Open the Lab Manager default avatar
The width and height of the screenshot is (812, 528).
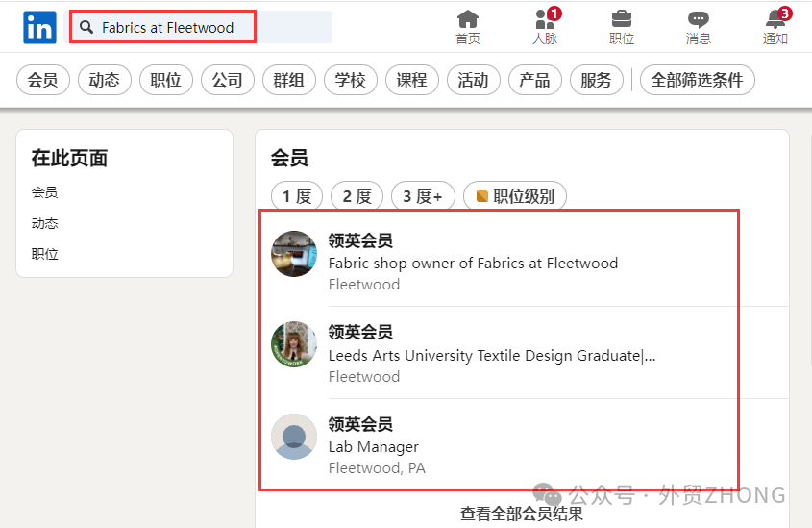(294, 437)
